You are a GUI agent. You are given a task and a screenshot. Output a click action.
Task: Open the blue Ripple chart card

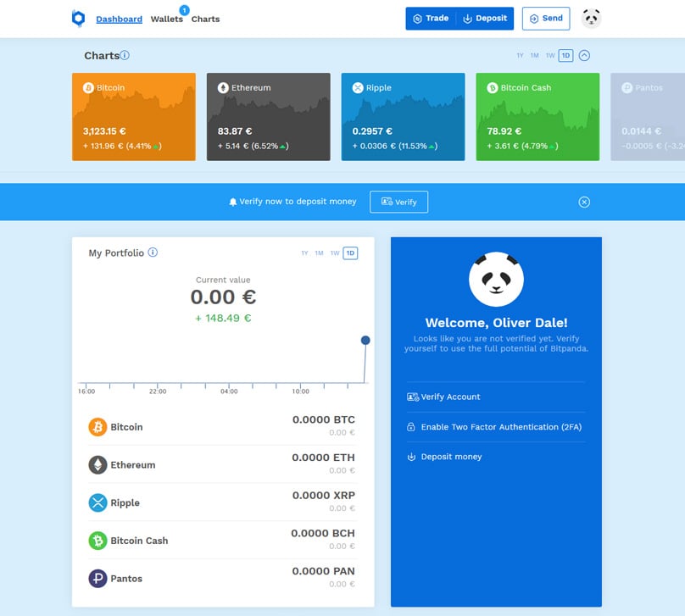coord(403,117)
